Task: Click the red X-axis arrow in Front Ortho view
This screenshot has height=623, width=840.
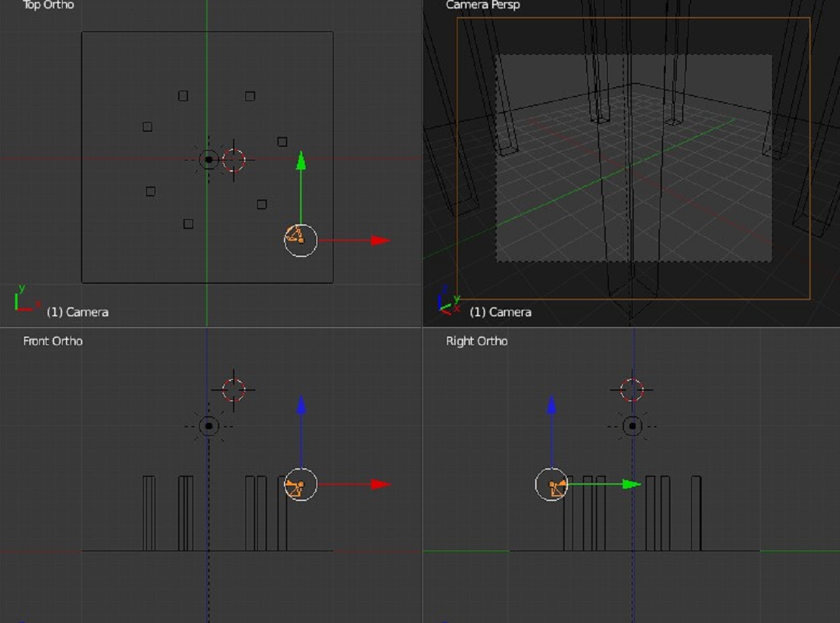Action: coord(381,485)
